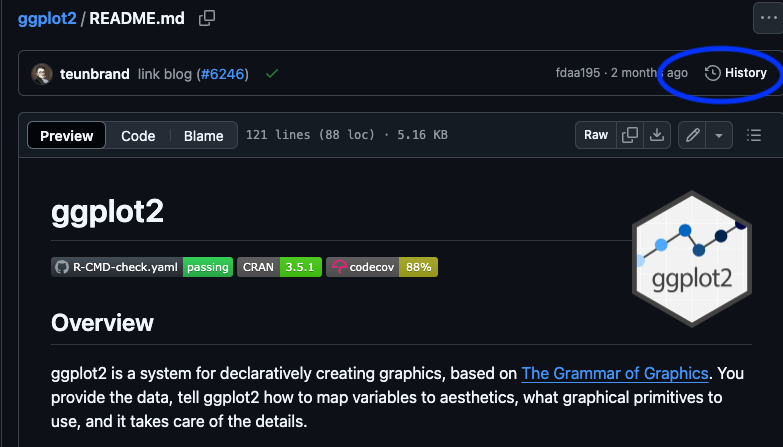The image size is (783, 447).
Task: Open the Raw file view
Action: pyautogui.click(x=596, y=135)
